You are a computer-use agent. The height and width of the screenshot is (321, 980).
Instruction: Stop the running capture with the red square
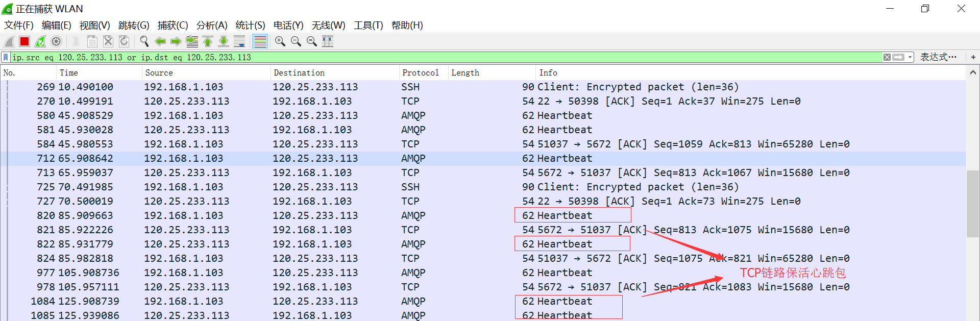click(x=24, y=41)
